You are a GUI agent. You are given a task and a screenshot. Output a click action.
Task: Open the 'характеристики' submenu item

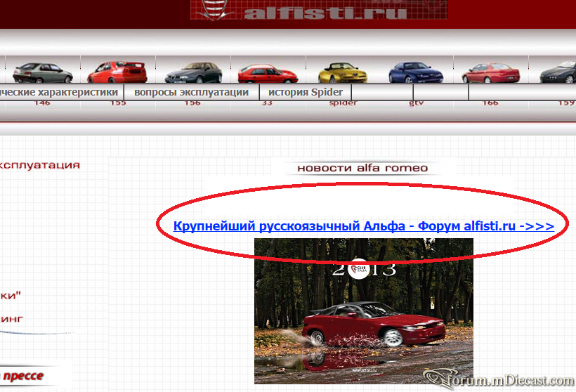pyautogui.click(x=61, y=92)
